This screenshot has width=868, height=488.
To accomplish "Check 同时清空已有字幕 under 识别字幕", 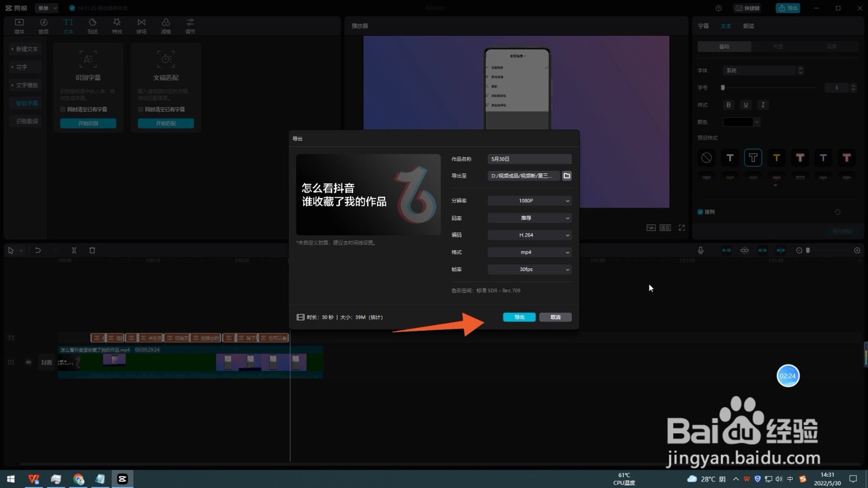I will pyautogui.click(x=63, y=110).
